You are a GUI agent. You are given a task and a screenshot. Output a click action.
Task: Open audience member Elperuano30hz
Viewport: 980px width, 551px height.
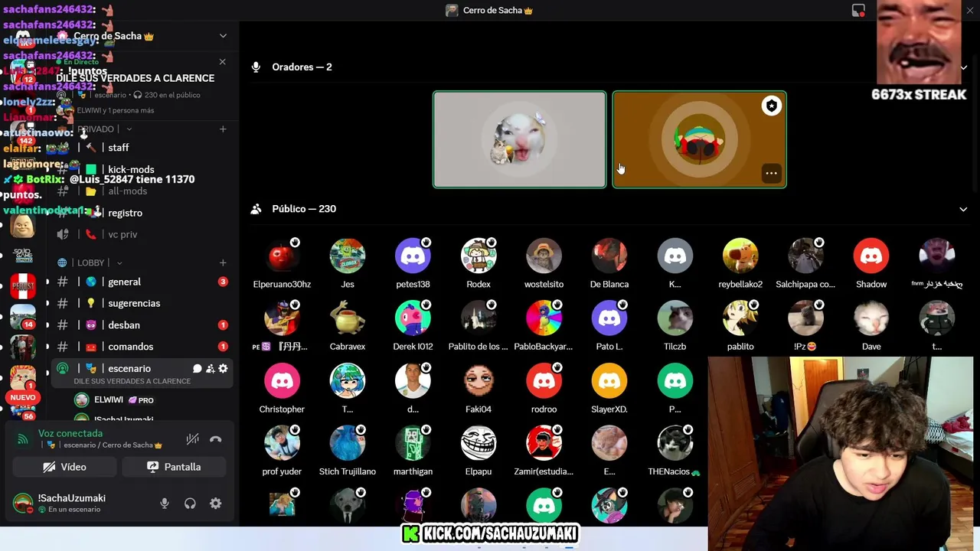[x=282, y=263]
